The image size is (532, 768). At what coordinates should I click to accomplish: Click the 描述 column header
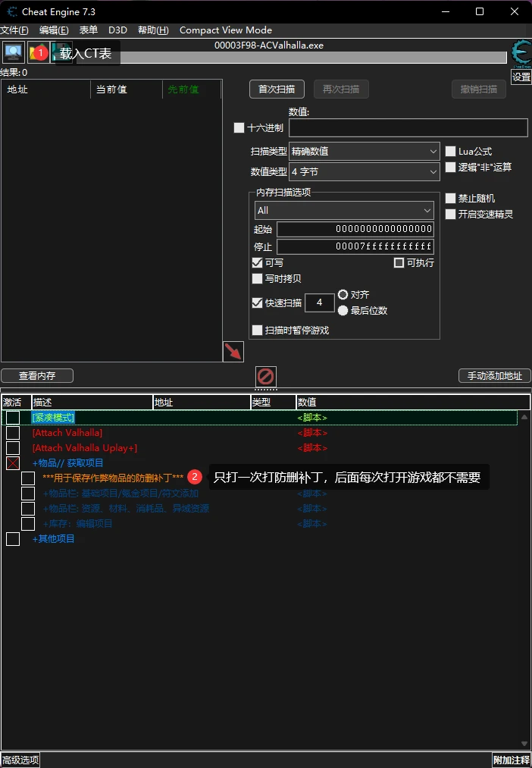click(x=92, y=403)
